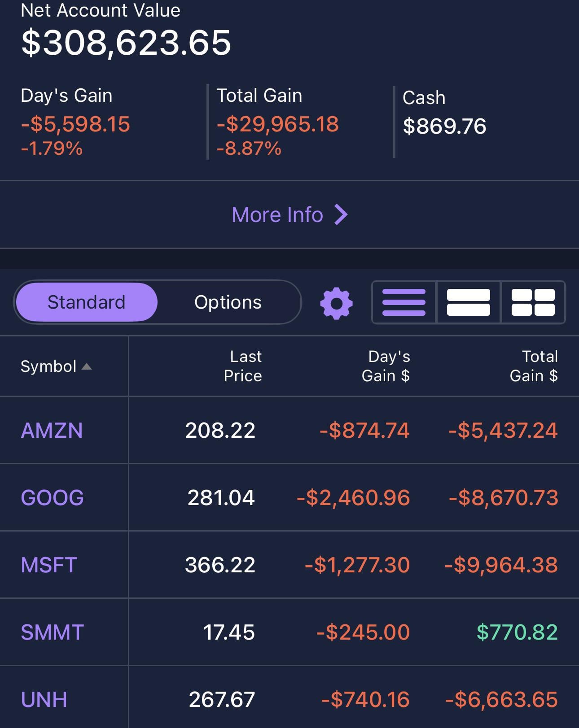Sort by Day's Gain $ column

[386, 366]
